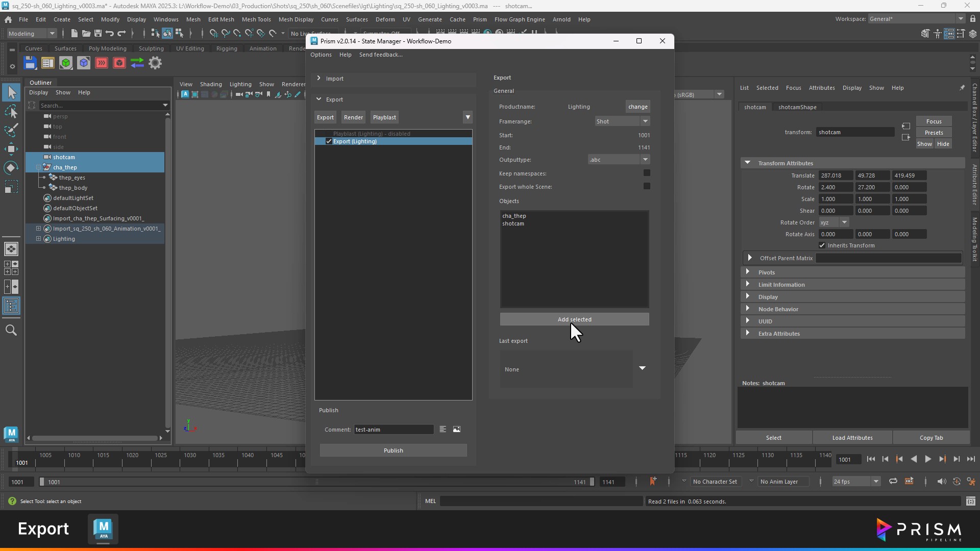Click the Load Attributes button

tap(852, 438)
